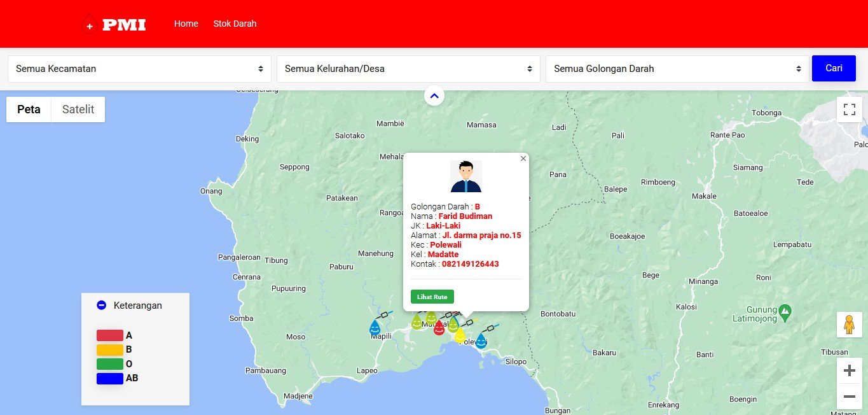The width and height of the screenshot is (868, 415).
Task: Zoom in on the map
Action: (x=849, y=370)
